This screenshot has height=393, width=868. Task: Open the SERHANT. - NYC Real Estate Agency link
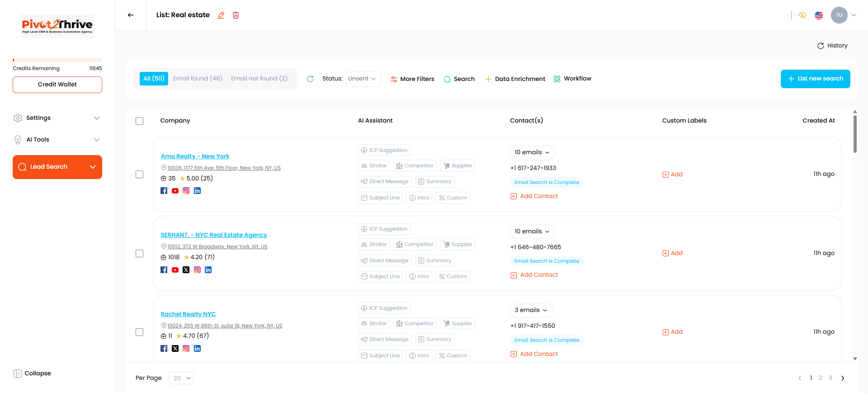(x=214, y=235)
